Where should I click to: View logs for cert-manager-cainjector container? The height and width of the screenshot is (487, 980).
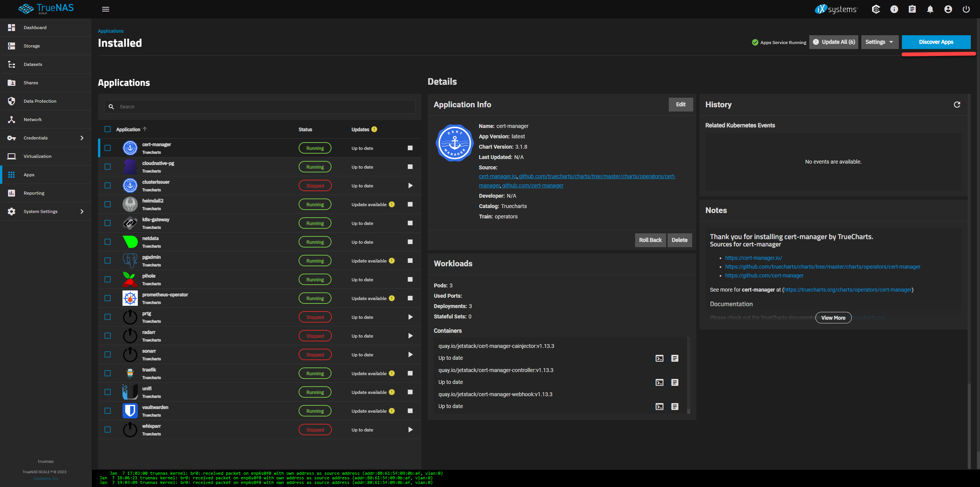click(675, 358)
